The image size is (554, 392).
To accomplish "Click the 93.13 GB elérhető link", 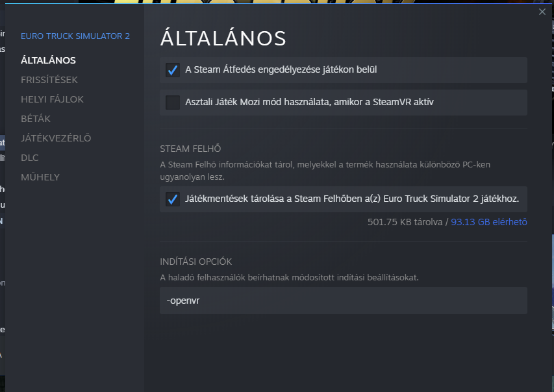I will pyautogui.click(x=489, y=222).
